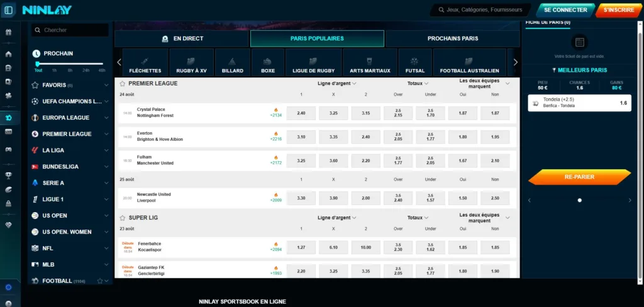Select the highlighted soccer ball sports icon
This screenshot has height=307, width=644.
coord(8,118)
